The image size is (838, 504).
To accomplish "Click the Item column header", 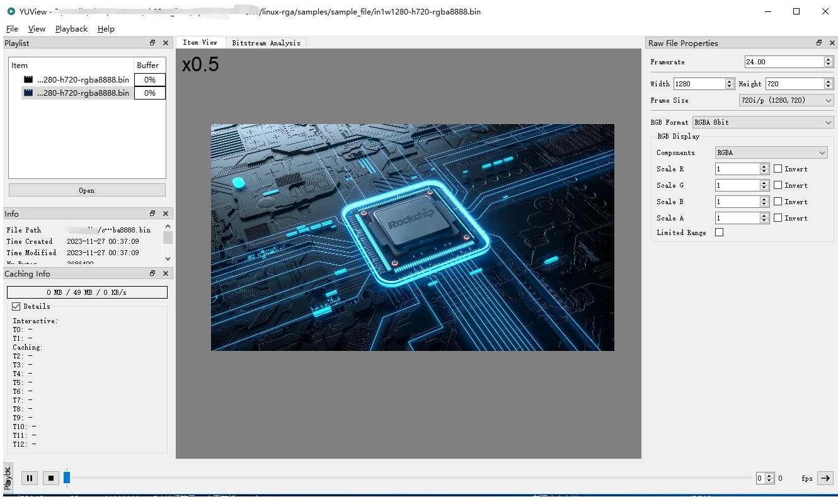I will (71, 65).
